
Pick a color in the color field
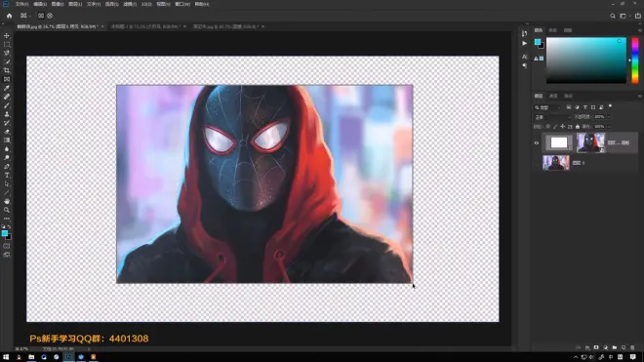[586, 60]
